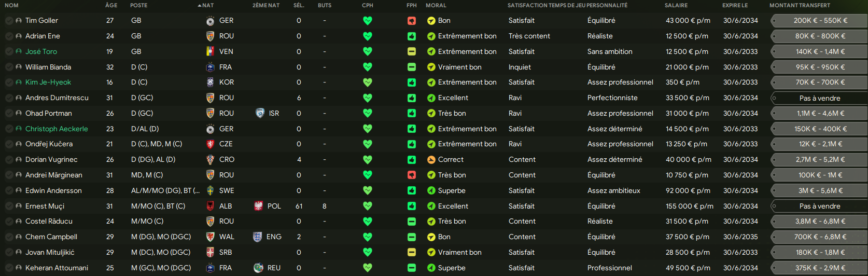Click Dorian Vugrinec's orange morale icon
868x276 pixels.
coord(431,160)
